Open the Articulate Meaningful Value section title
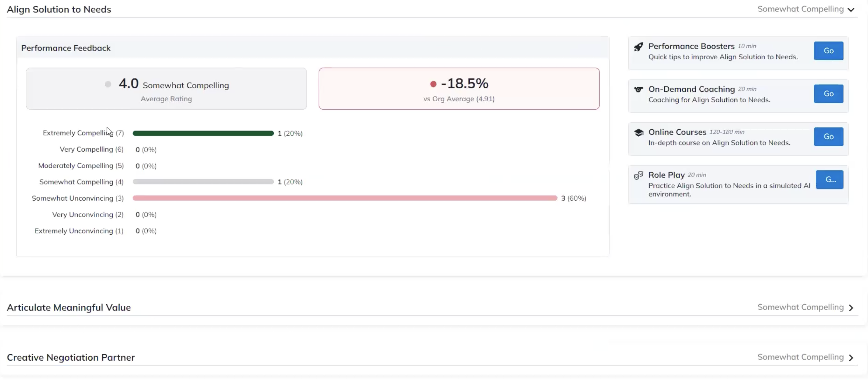The width and height of the screenshot is (868, 380). click(x=69, y=308)
